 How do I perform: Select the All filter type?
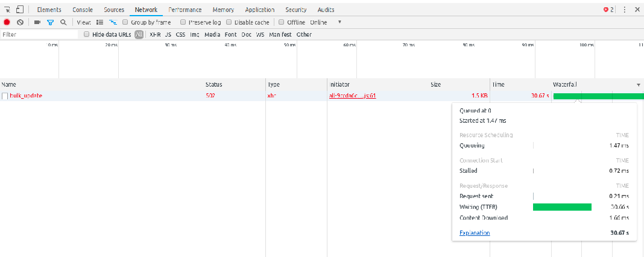click(139, 34)
